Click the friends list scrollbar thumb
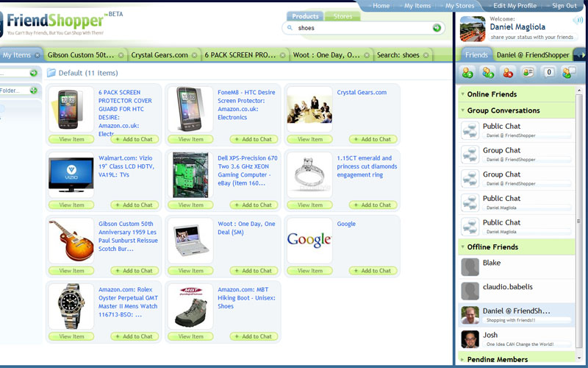The width and height of the screenshot is (588, 368). click(579, 222)
